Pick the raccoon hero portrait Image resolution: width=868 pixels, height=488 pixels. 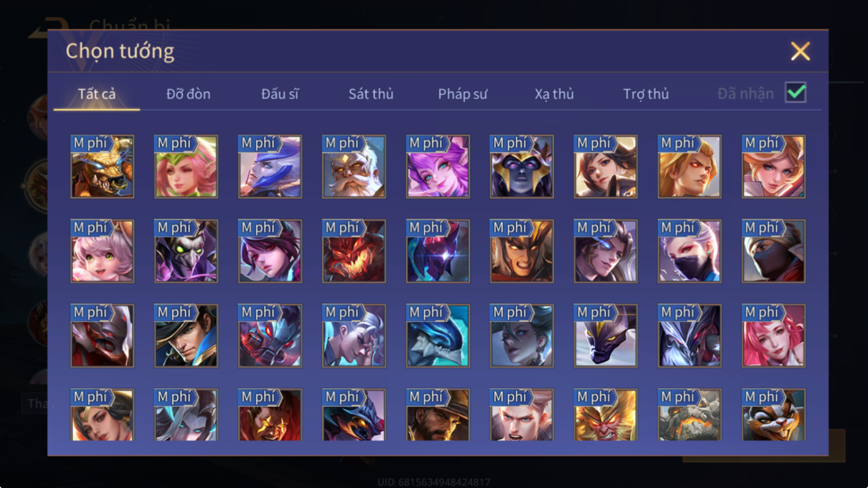774,414
